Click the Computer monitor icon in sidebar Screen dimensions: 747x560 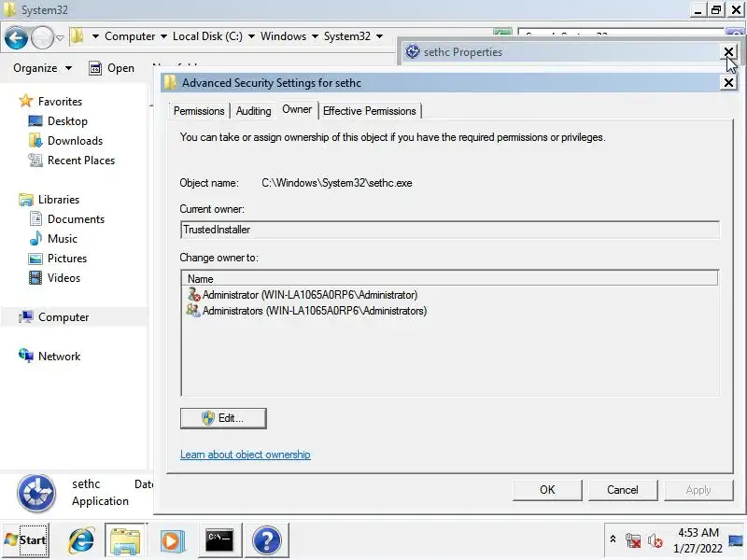click(x=26, y=316)
